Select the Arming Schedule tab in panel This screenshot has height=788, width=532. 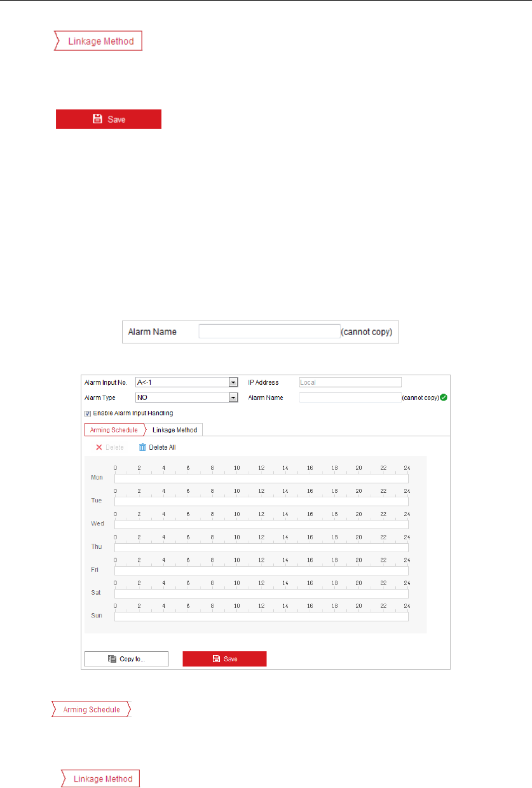[114, 430]
